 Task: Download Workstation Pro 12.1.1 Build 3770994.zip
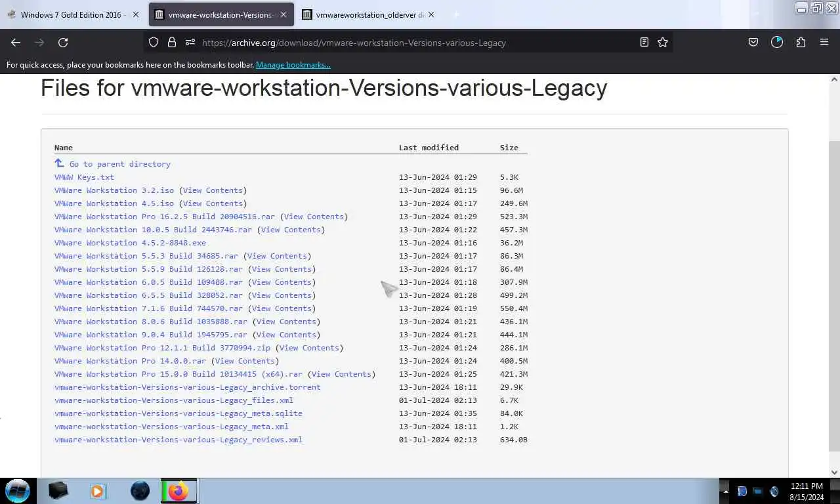[x=162, y=348]
